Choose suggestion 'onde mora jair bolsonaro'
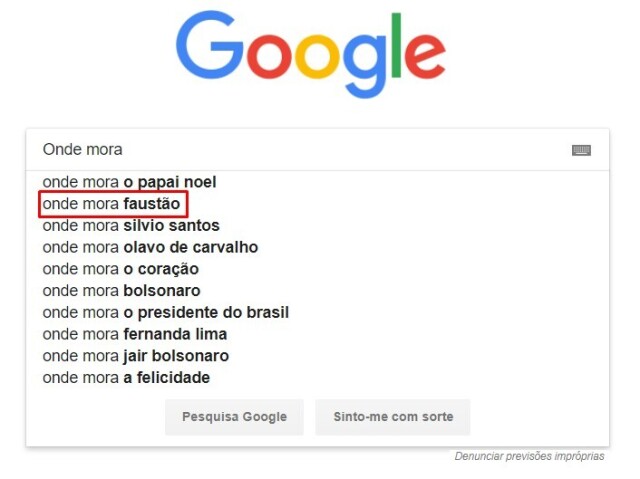640x479 pixels. click(x=318, y=356)
